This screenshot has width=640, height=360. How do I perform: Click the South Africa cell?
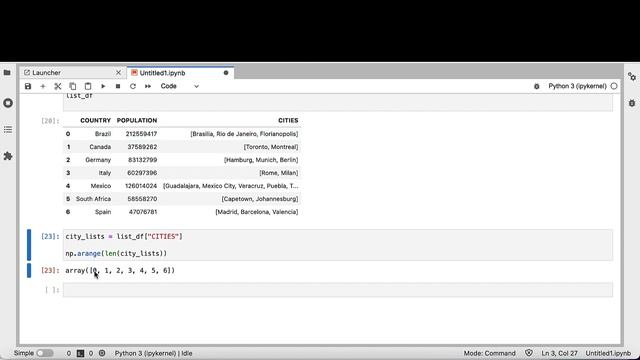point(93,199)
